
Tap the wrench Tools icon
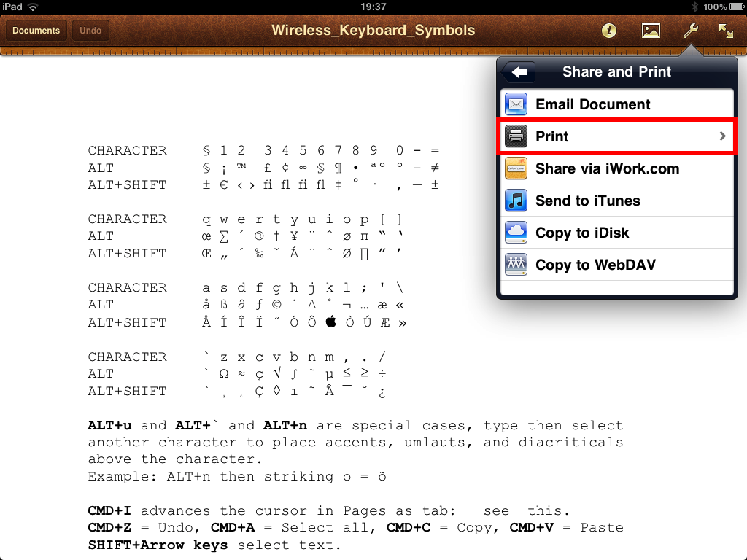[x=689, y=31]
